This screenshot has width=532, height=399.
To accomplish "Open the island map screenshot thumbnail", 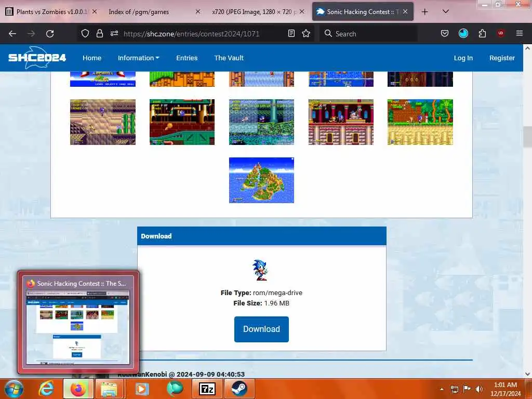I will coord(262,180).
